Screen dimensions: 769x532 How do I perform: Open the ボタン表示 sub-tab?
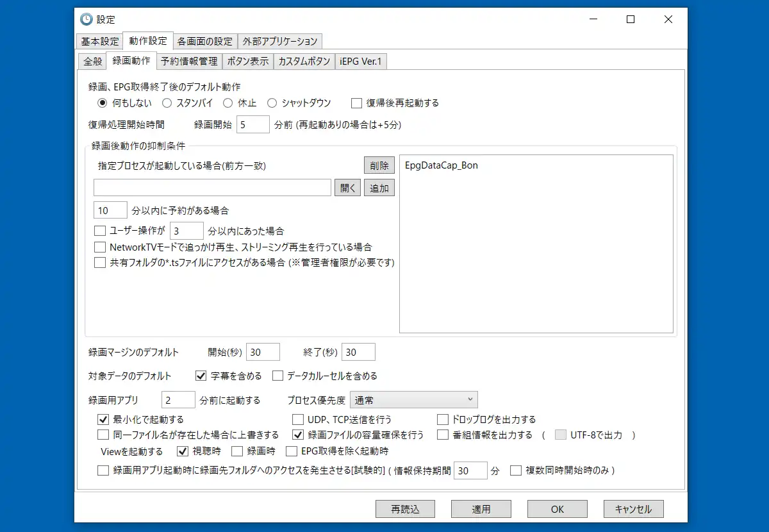247,62
